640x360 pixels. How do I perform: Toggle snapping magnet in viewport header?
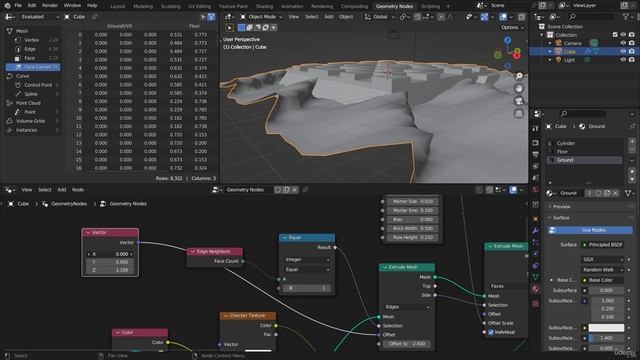tap(417, 17)
